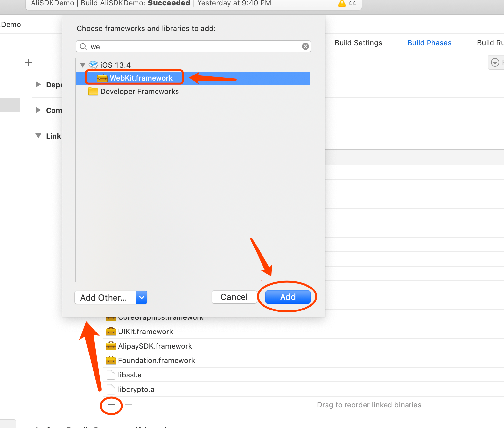Select the libssl.a library file icon
This screenshot has width=504, height=428.
coord(111,375)
